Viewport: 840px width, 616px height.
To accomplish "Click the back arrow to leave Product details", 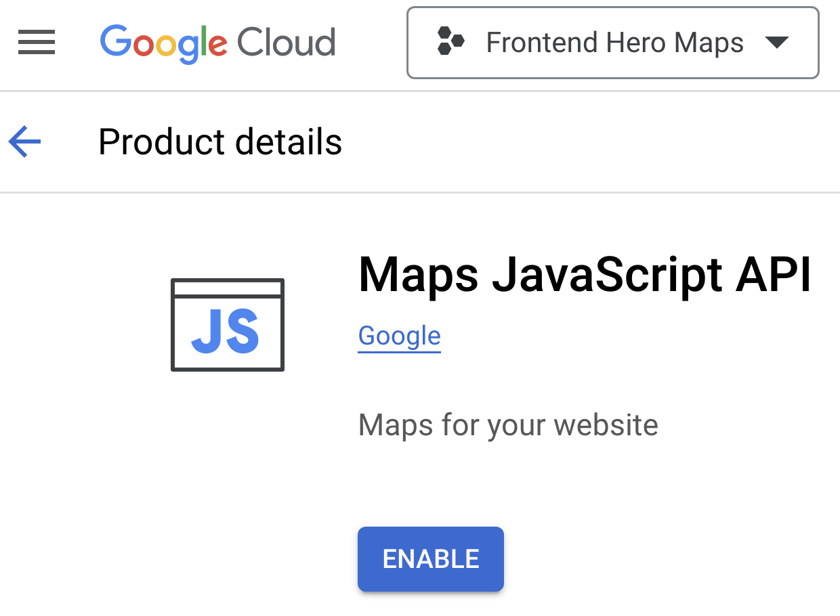I will (x=24, y=141).
